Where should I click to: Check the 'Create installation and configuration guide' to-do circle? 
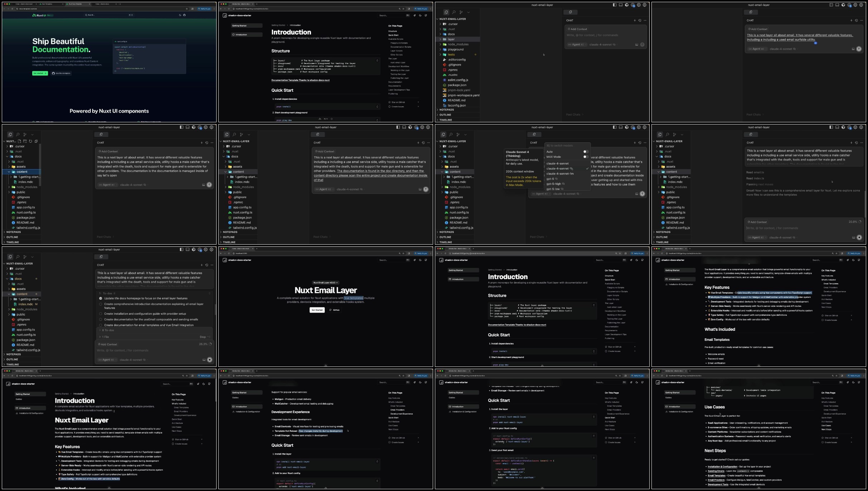click(x=101, y=314)
